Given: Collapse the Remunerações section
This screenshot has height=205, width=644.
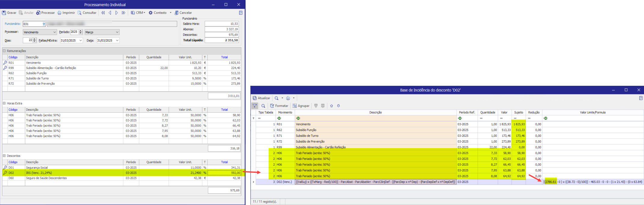Looking at the screenshot, I should [4, 51].
